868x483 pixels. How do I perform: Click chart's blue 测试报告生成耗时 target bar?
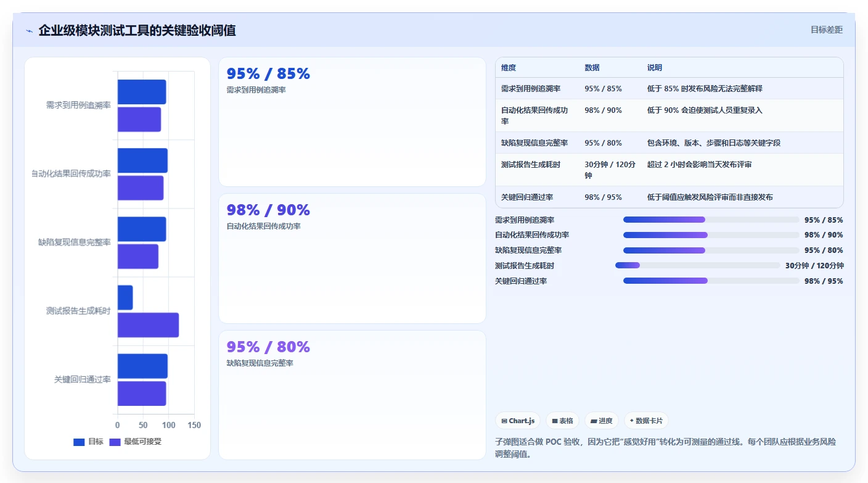[125, 297]
